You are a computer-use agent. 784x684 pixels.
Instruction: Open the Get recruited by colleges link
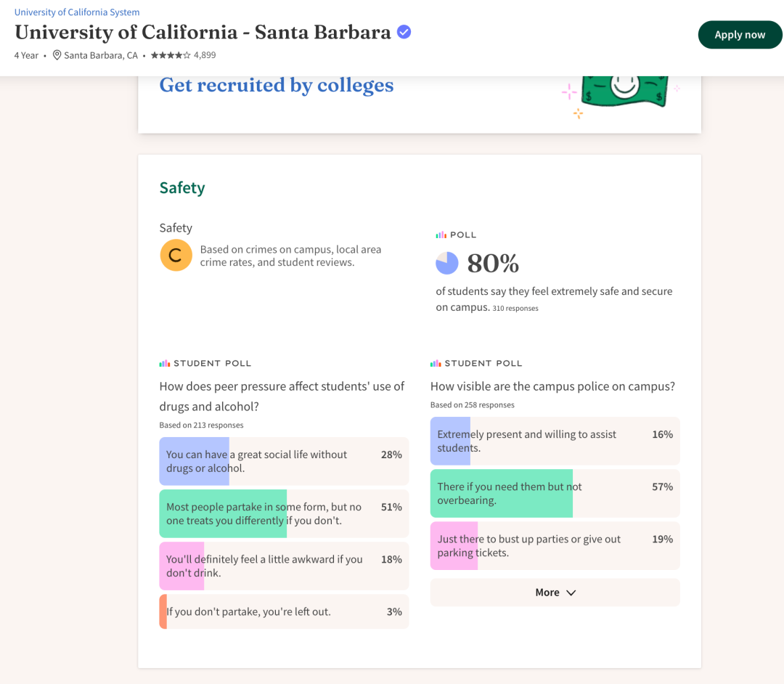pyautogui.click(x=277, y=85)
